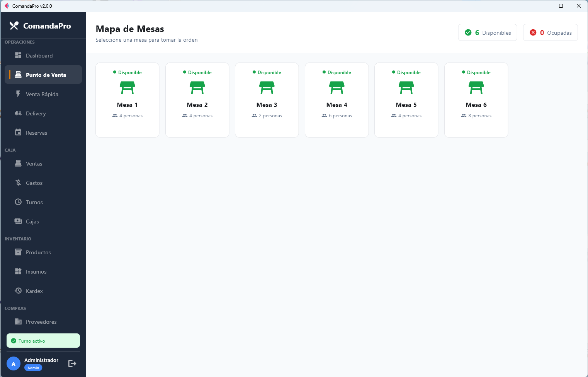The height and width of the screenshot is (377, 588).
Task: Click the Productos box icon
Action: tap(18, 252)
